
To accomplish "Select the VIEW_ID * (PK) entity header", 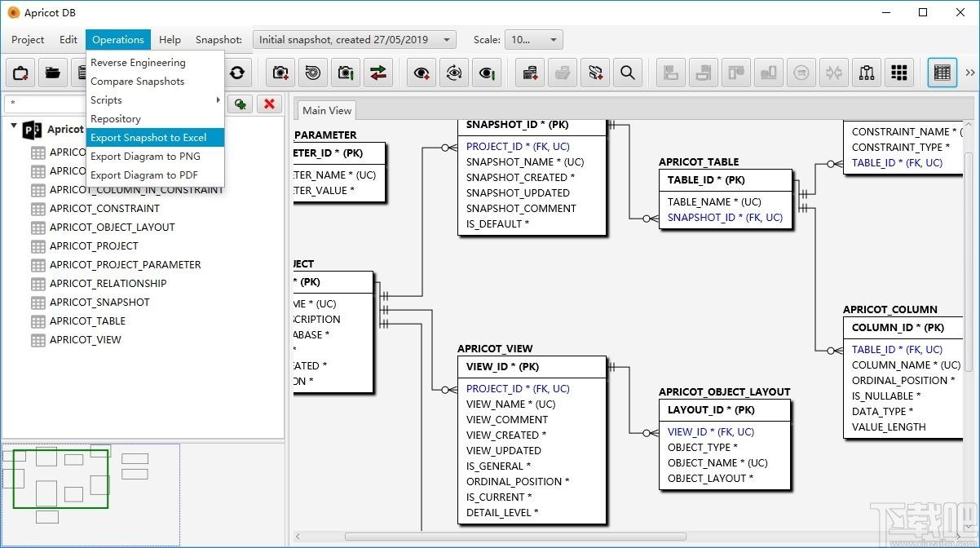I will [x=532, y=366].
